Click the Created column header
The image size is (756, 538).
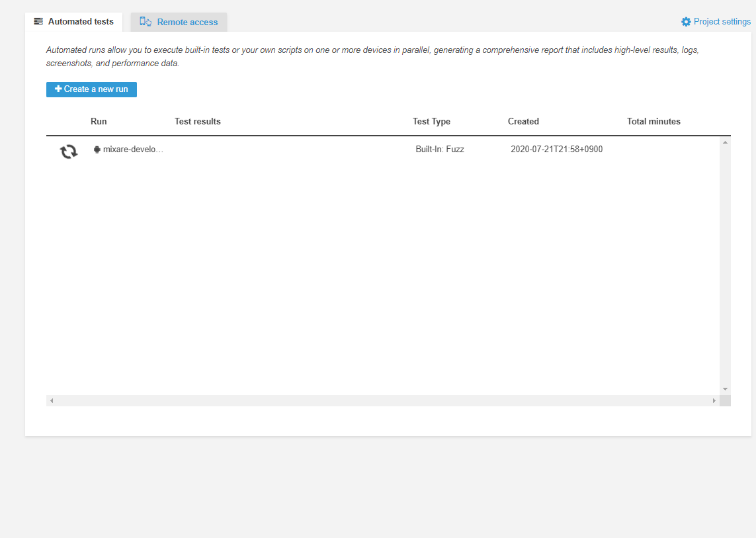tap(523, 122)
